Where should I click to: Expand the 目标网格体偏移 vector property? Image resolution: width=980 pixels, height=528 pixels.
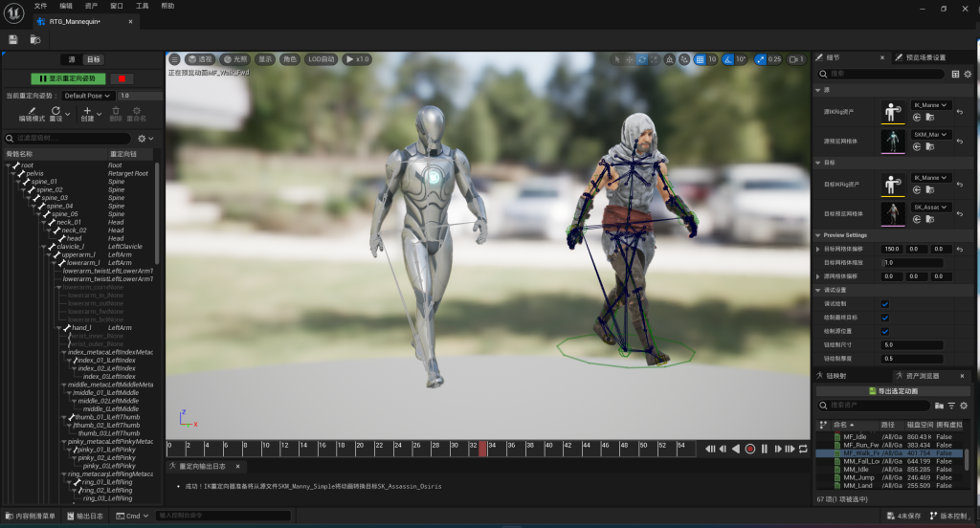(818, 249)
